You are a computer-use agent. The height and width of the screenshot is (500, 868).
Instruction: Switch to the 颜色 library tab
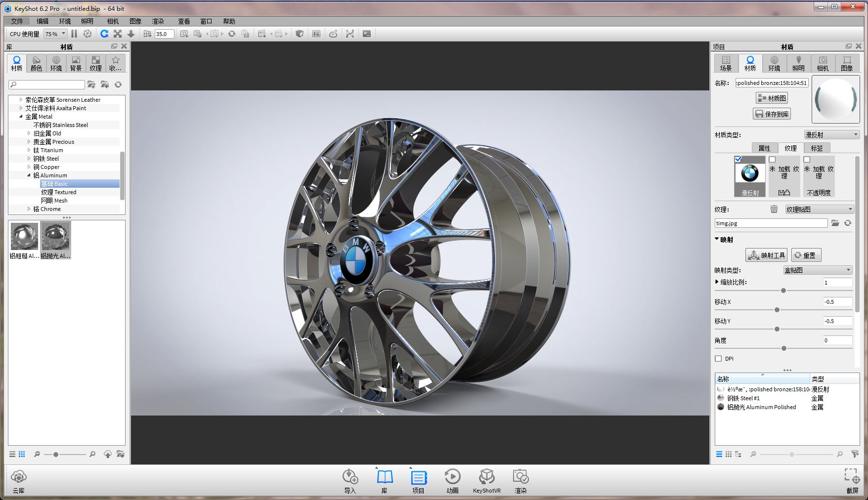click(37, 64)
